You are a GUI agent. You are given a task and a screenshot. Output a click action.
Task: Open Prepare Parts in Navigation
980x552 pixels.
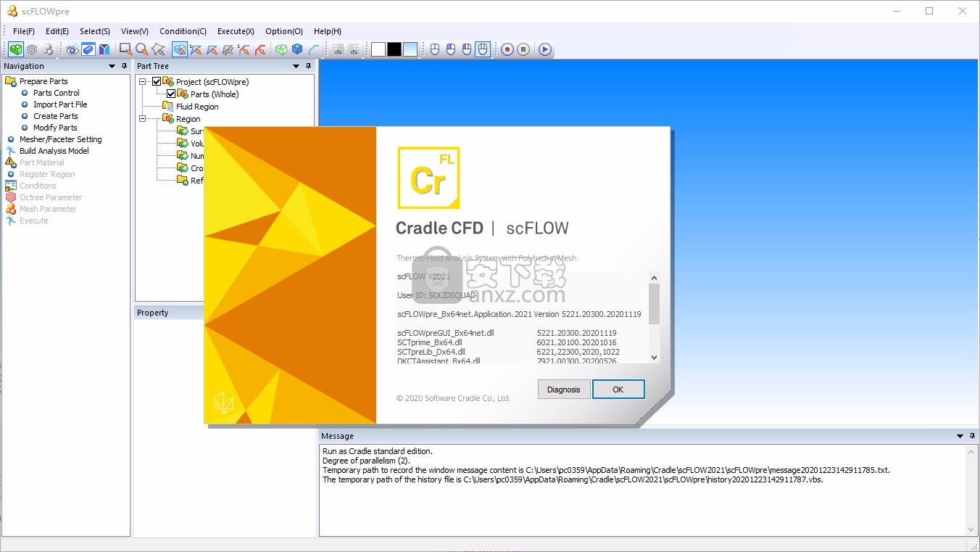[x=43, y=81]
